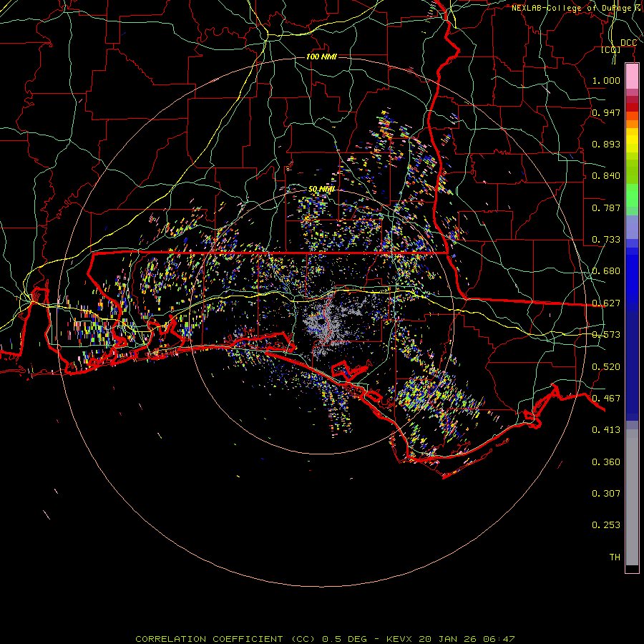Viewport: 644px width, 644px height.
Task: Click the 0.307 legend value
Action: 606,494
